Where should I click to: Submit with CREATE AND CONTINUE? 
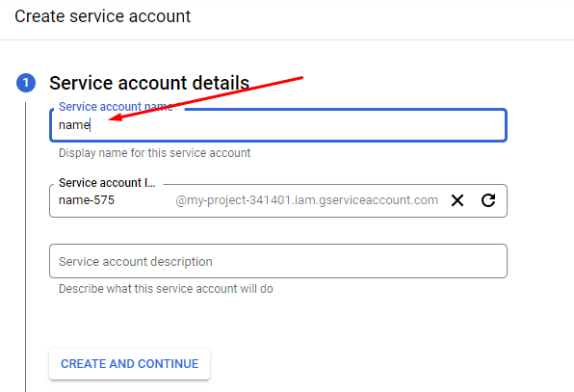point(130,364)
